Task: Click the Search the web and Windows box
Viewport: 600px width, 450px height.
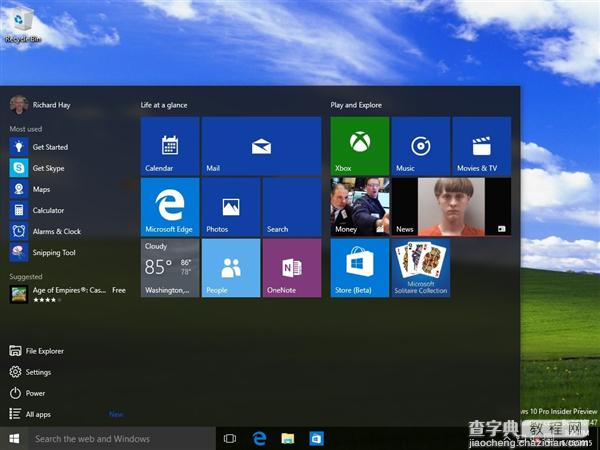Action: point(122,439)
